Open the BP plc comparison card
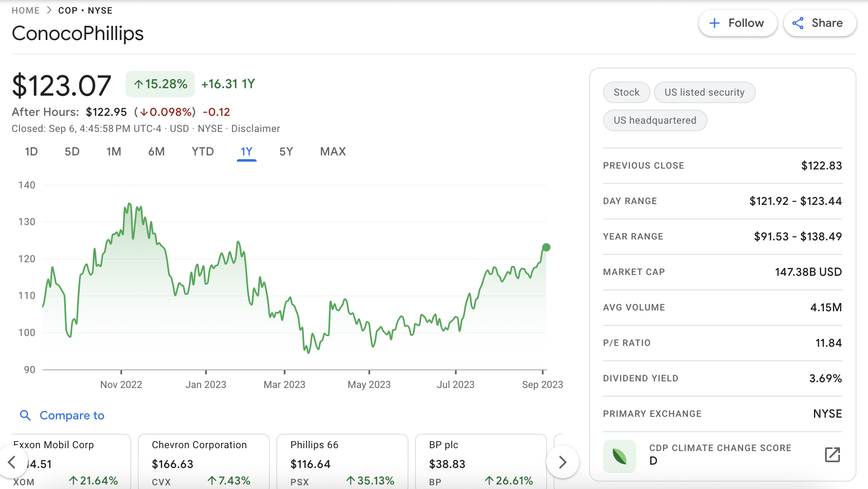868x489 pixels. (481, 462)
